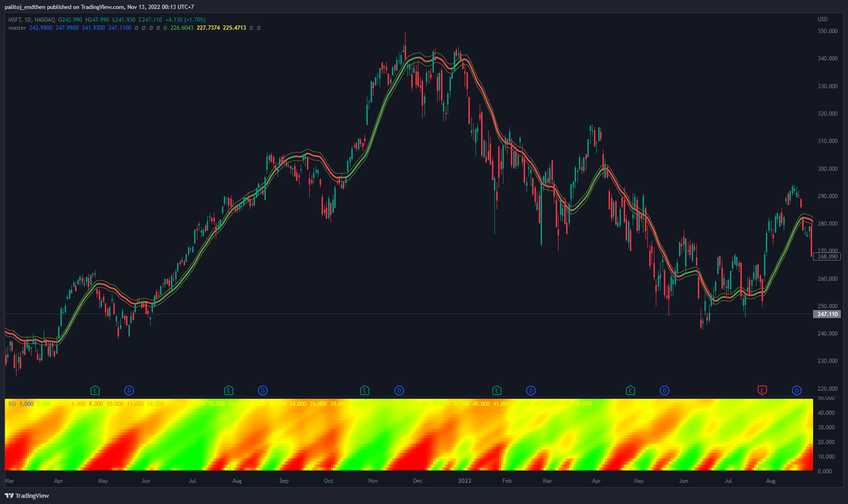Click the 330.000 price axis label
The image size is (848, 504).
tap(827, 86)
